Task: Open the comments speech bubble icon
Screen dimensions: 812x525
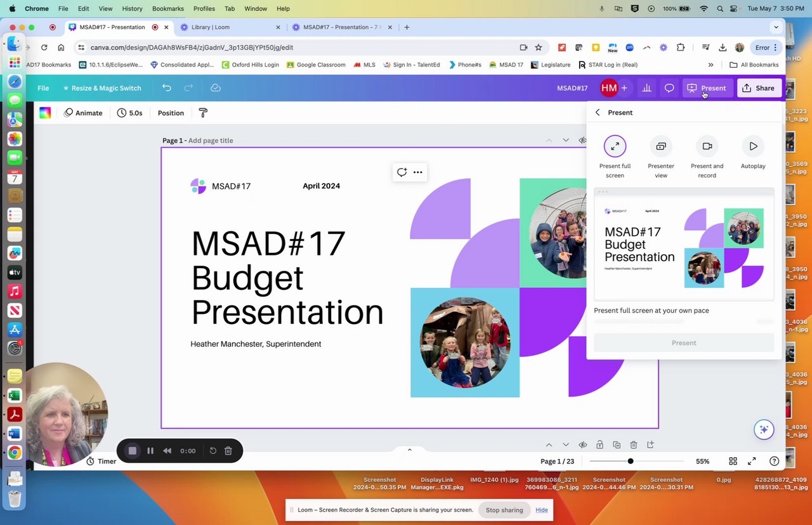Action: coord(669,88)
